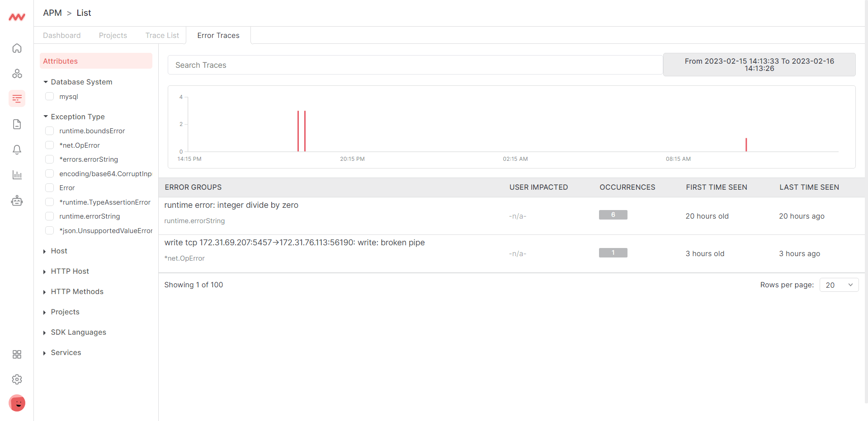Expand the SDK Languages filter section
The width and height of the screenshot is (868, 421).
[x=75, y=332]
